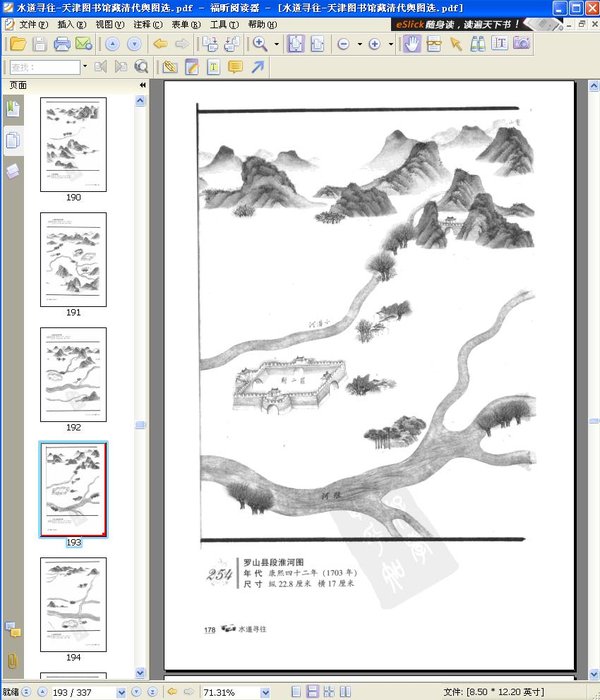
Task: Open the Layers sidebar panel icon
Action: (x=12, y=171)
